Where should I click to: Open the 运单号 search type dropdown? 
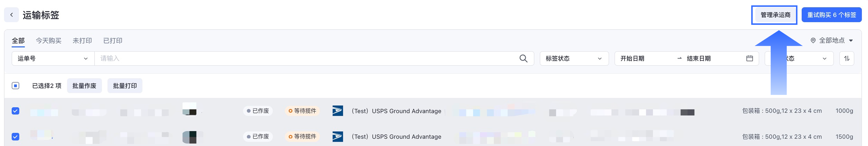(x=53, y=59)
